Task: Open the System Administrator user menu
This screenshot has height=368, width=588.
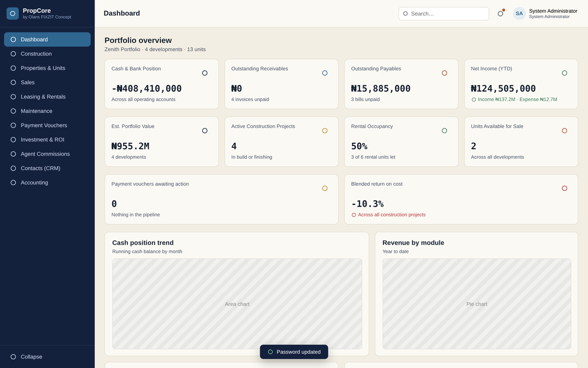Action: click(545, 14)
